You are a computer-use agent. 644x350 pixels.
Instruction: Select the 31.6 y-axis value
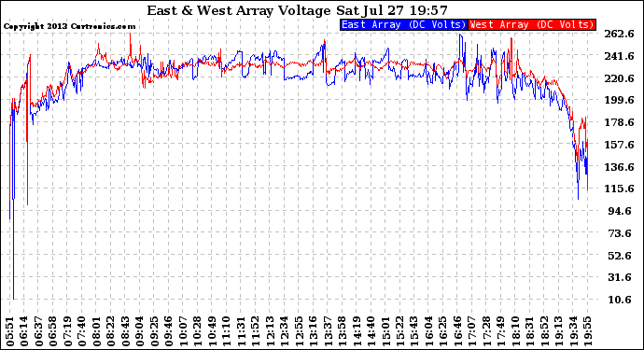pyautogui.click(x=620, y=277)
